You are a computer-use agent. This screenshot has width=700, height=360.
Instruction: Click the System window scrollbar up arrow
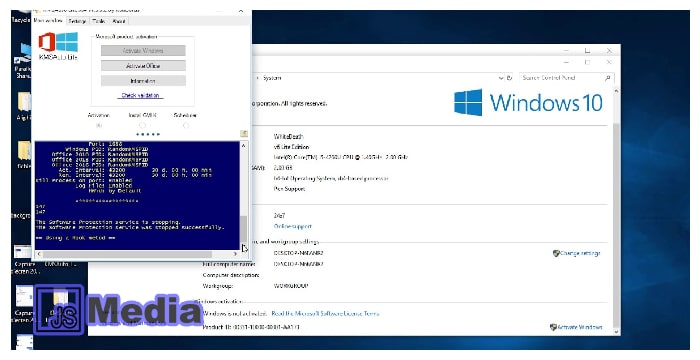point(616,91)
